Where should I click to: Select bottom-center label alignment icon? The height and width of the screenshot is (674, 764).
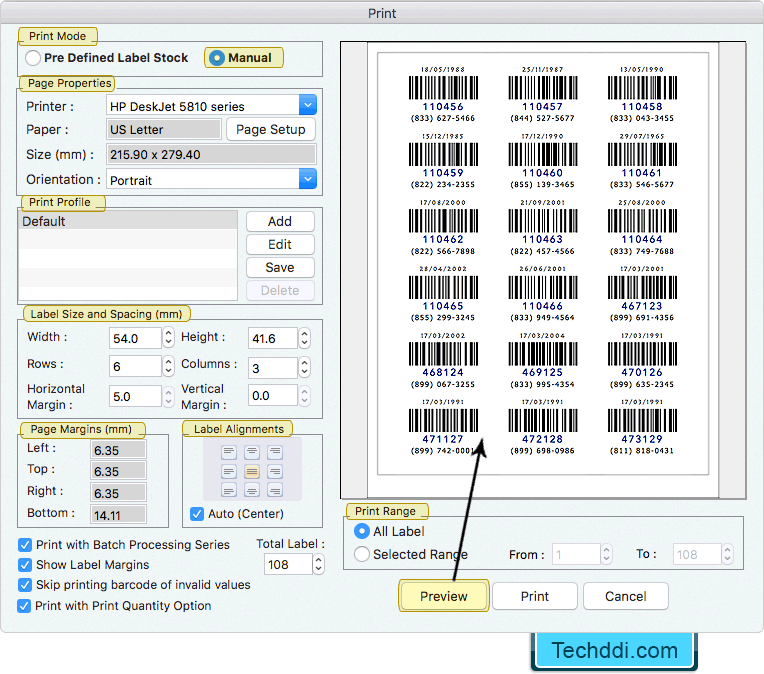(252, 490)
